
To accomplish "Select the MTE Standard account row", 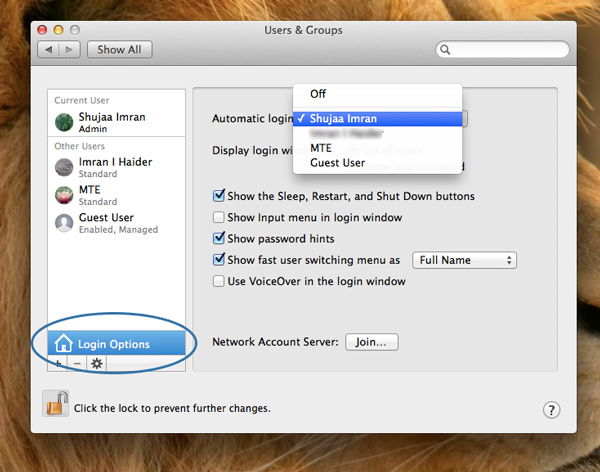I will point(116,195).
